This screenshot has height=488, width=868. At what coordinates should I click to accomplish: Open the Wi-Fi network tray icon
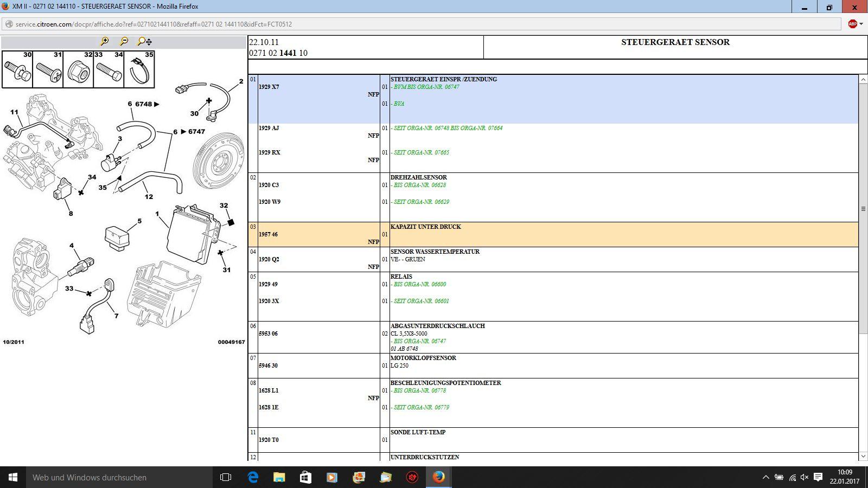793,478
